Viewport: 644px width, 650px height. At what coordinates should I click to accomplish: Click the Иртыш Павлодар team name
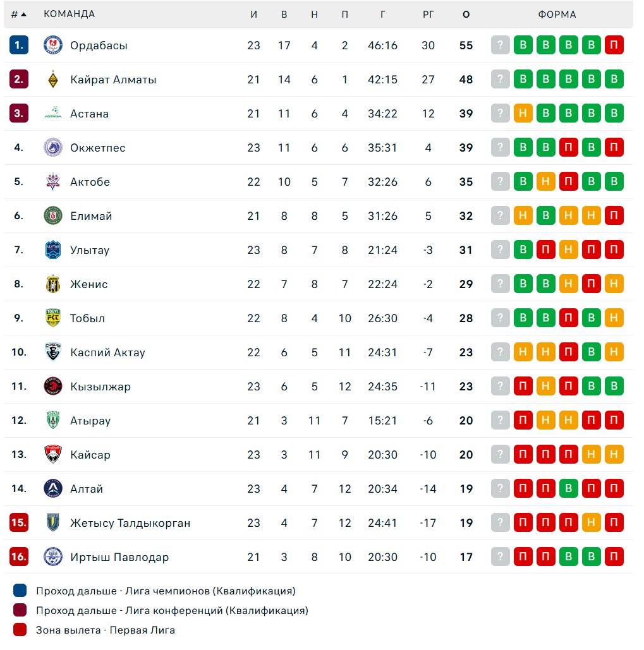119,557
